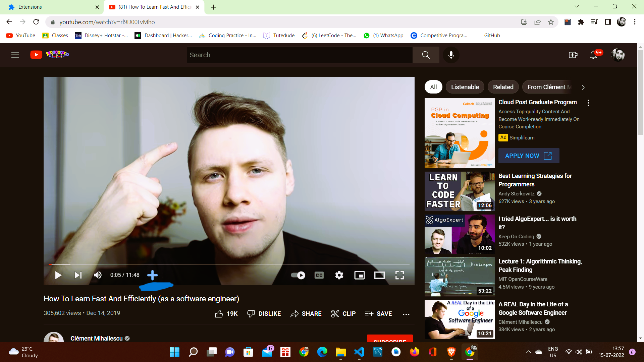644x362 pixels.
Task: Start voice search with microphone
Action: point(451,55)
